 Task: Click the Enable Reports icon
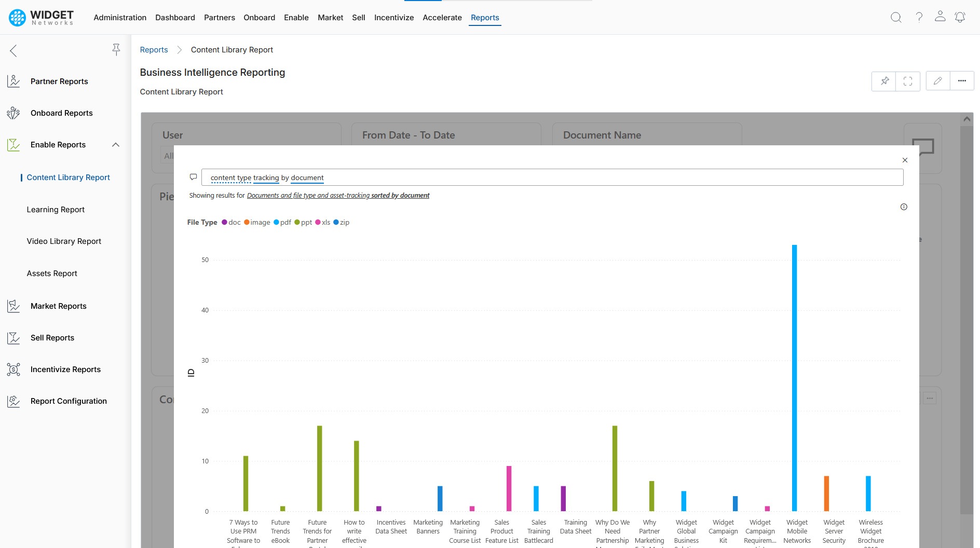[x=13, y=145]
